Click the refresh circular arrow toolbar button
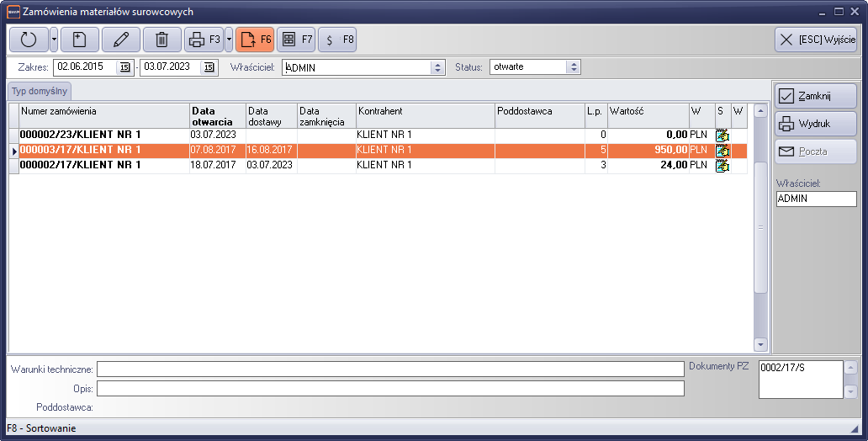Image resolution: width=868 pixels, height=441 pixels. tap(29, 40)
